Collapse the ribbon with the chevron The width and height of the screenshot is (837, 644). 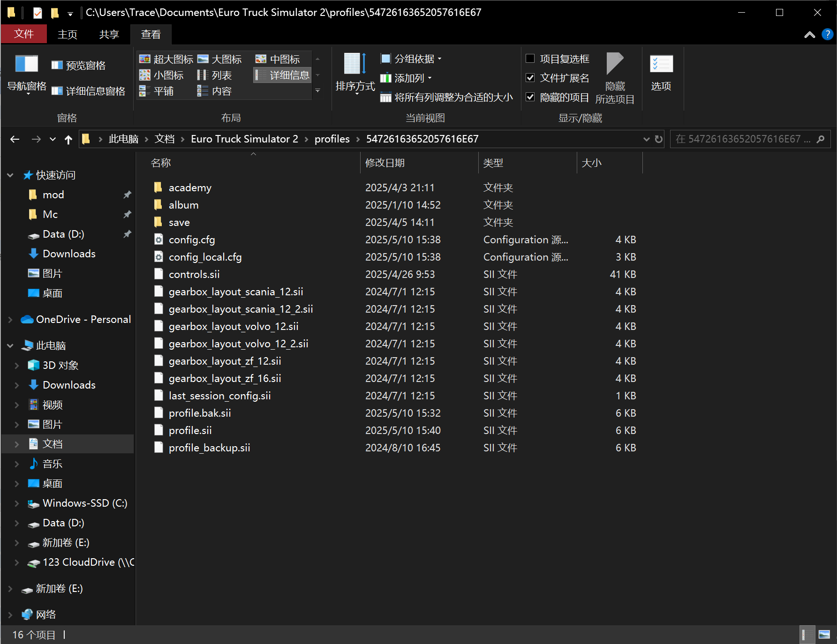coord(810,35)
